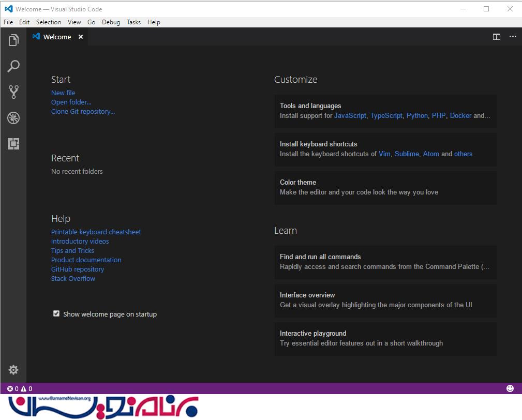Open the Printable keyboard cheatsheet link
Screen dimensions: 522x420
[x=96, y=232]
